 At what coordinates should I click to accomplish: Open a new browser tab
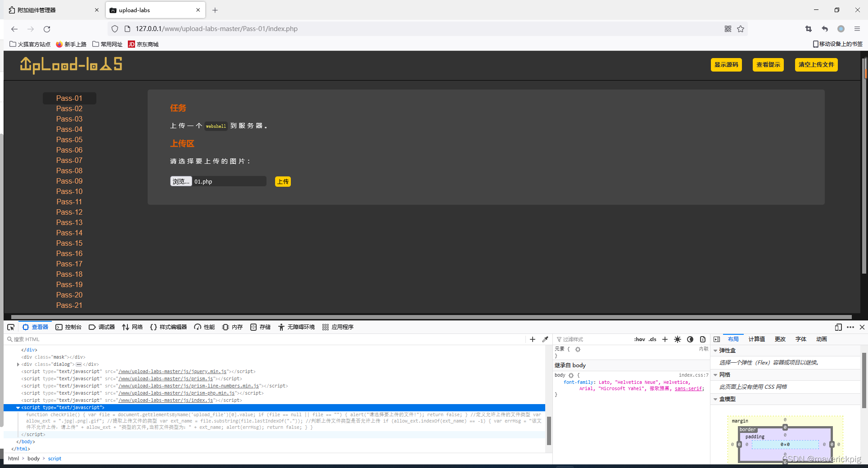215,10
